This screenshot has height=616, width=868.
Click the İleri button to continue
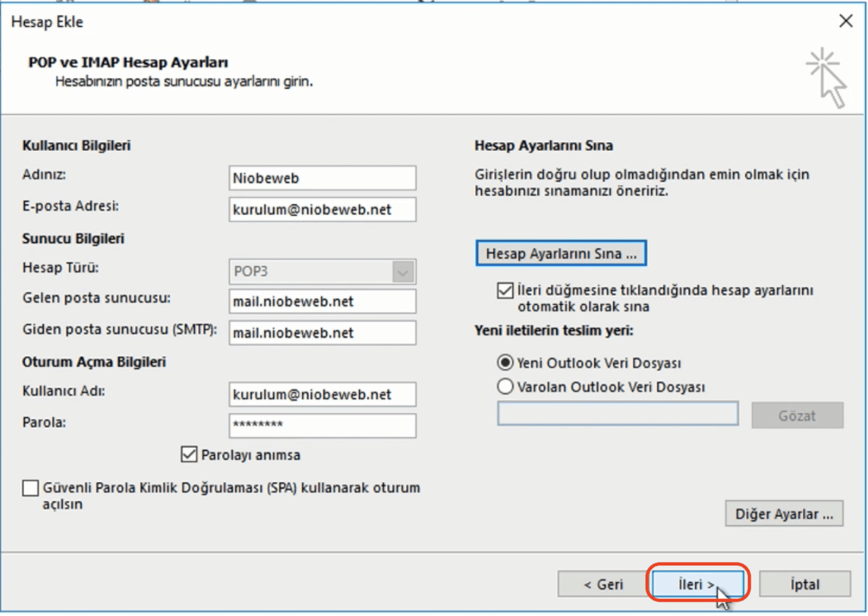pyautogui.click(x=698, y=584)
